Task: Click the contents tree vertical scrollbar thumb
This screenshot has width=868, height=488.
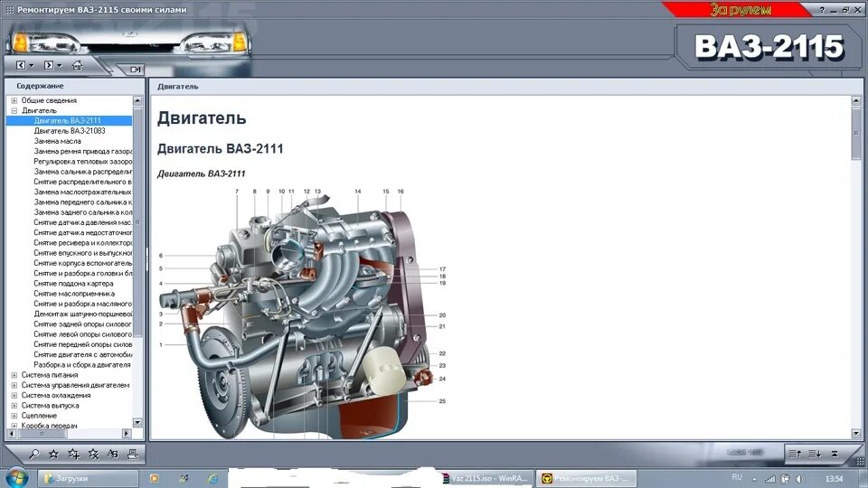Action: [137, 221]
